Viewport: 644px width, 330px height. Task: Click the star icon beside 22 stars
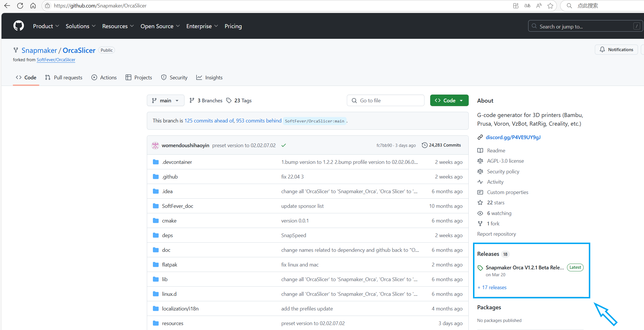pos(480,202)
